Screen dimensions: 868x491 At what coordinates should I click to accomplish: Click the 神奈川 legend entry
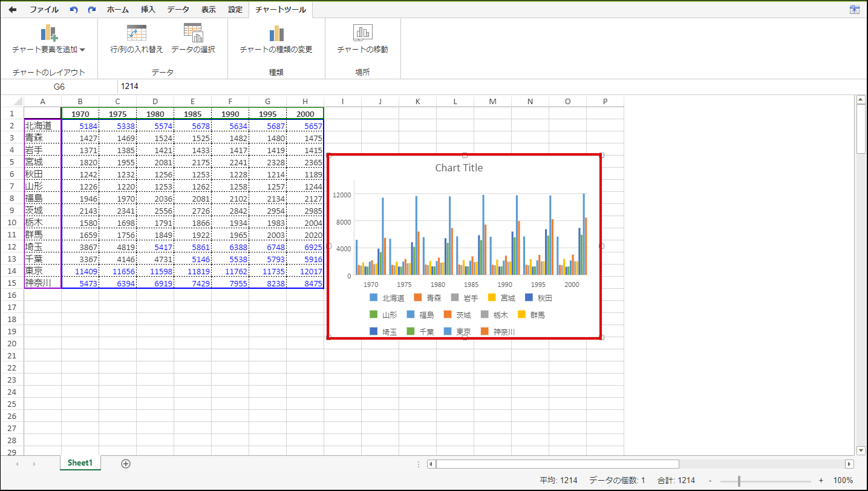[497, 332]
